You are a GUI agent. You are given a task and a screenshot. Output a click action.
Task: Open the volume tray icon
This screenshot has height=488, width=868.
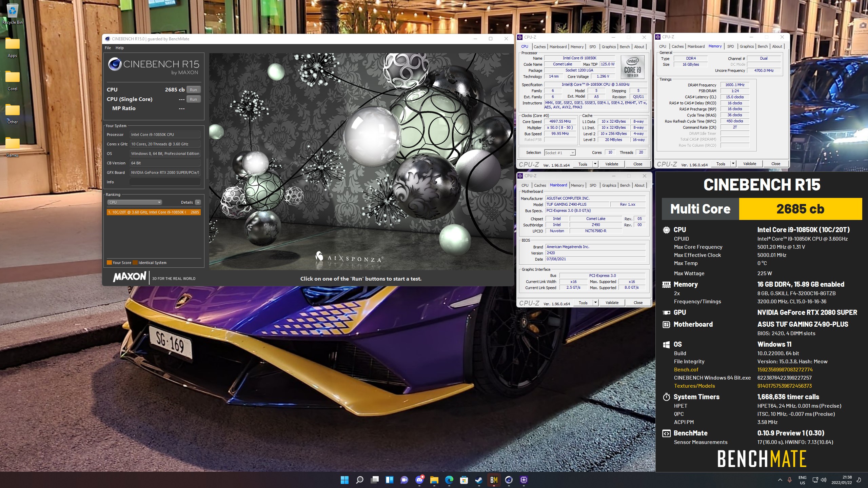coord(824,480)
